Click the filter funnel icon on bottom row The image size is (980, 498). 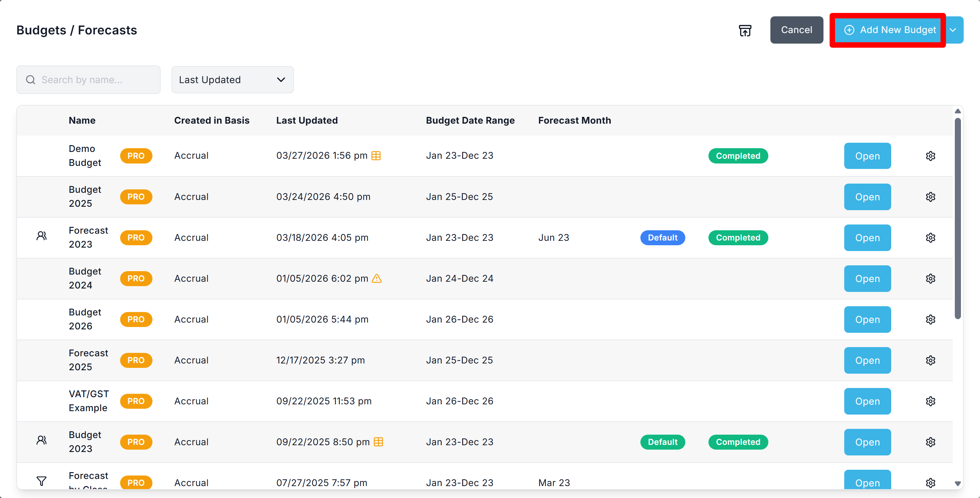tap(42, 481)
